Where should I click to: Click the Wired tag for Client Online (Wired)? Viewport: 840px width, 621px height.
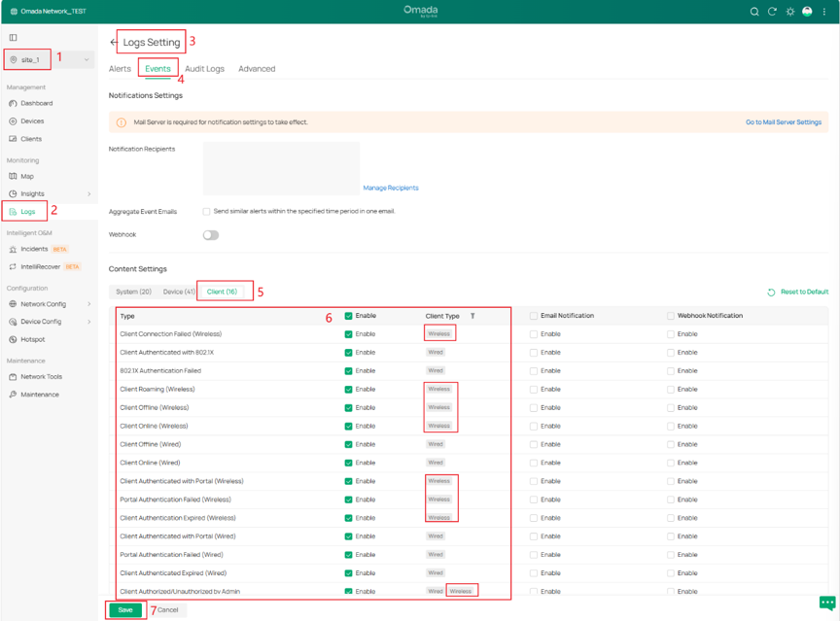436,463
